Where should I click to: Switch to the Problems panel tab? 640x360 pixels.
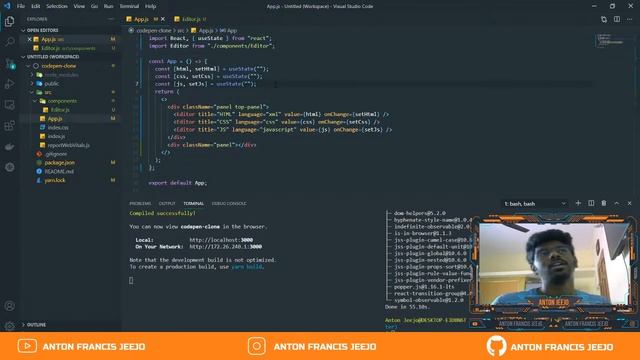point(140,203)
